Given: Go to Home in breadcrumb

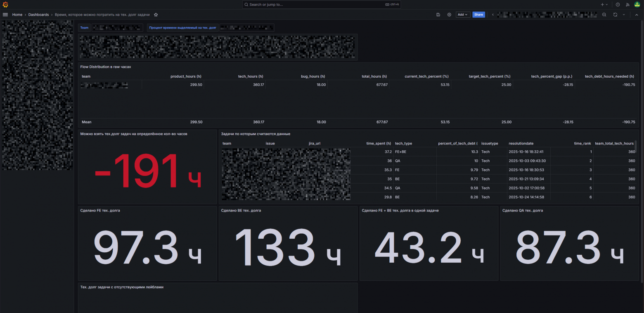Looking at the screenshot, I should (x=17, y=14).
